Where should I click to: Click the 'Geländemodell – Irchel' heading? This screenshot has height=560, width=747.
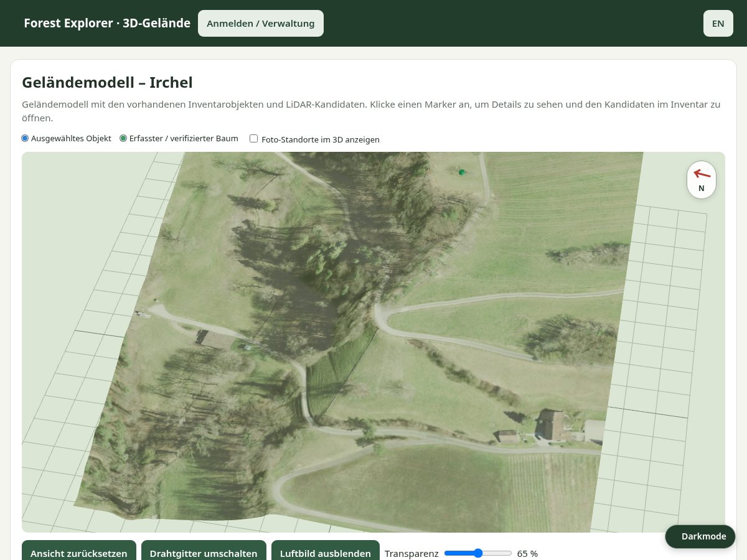[107, 82]
